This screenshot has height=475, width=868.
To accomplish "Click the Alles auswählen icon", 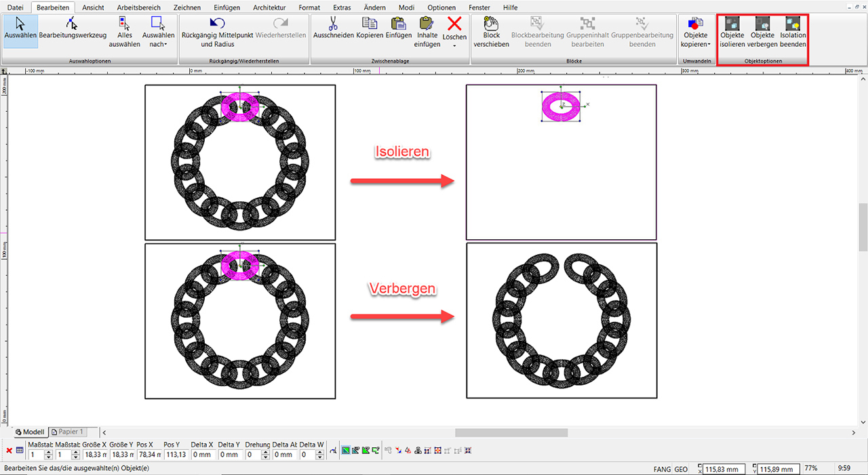I will 124,24.
